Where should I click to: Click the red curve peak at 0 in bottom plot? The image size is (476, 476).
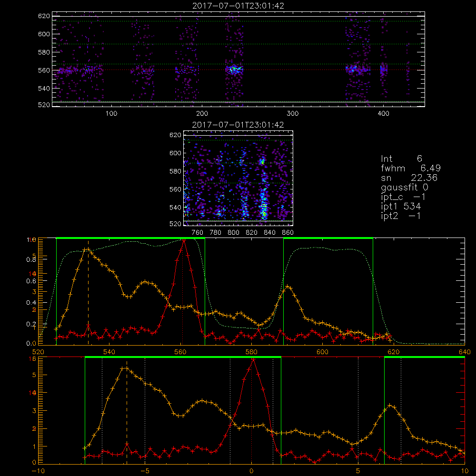(253, 360)
